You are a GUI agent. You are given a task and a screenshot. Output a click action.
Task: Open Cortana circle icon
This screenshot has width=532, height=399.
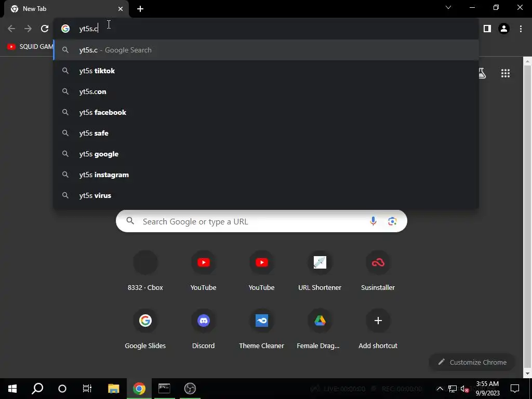tap(62, 389)
